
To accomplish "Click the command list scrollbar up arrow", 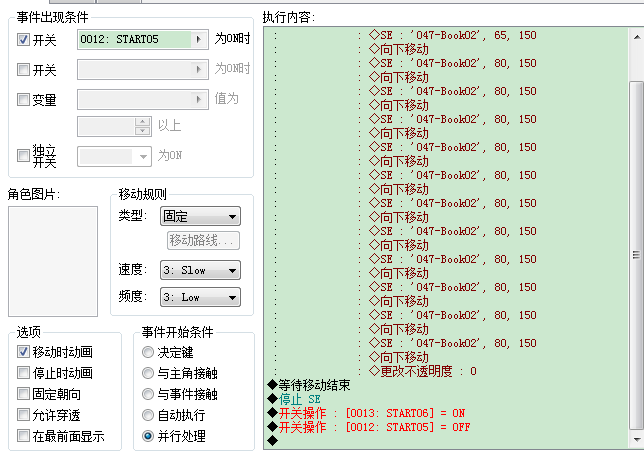I will click(637, 37).
